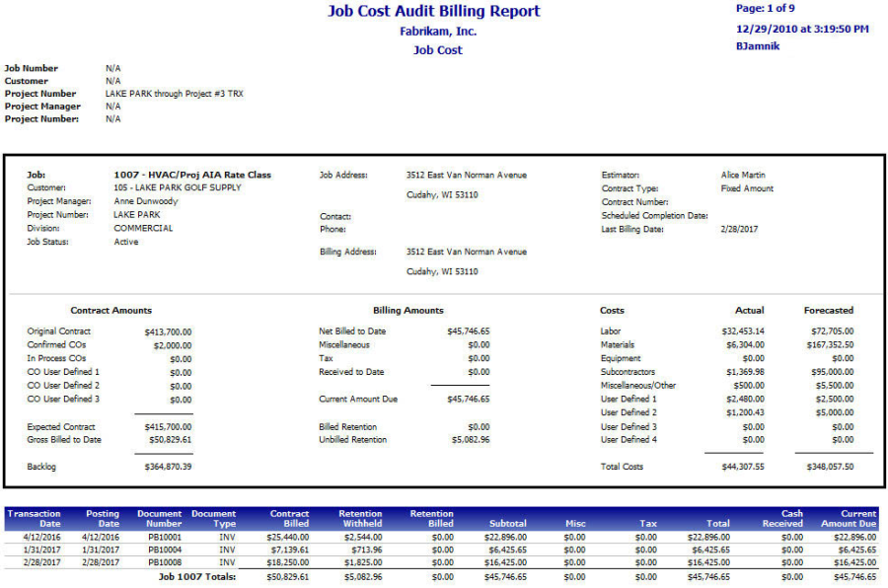The image size is (888, 588).
Task: Click the Backlog value $364,870.39
Action: 166,467
